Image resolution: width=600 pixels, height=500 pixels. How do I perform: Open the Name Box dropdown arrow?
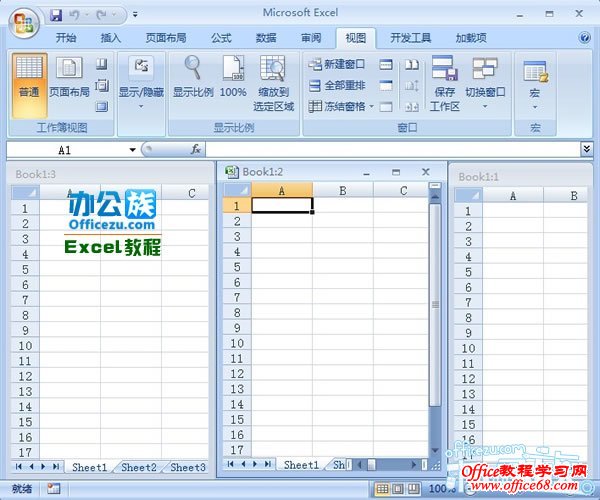pyautogui.click(x=132, y=150)
